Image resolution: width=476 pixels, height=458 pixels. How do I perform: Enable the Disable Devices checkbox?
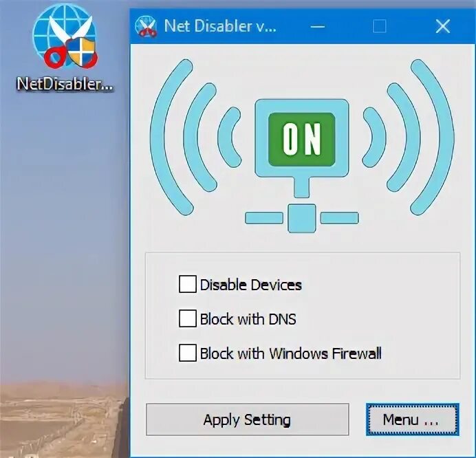tap(187, 284)
